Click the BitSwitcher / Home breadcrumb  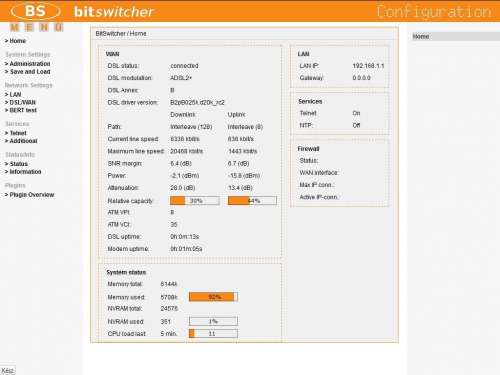pos(121,34)
